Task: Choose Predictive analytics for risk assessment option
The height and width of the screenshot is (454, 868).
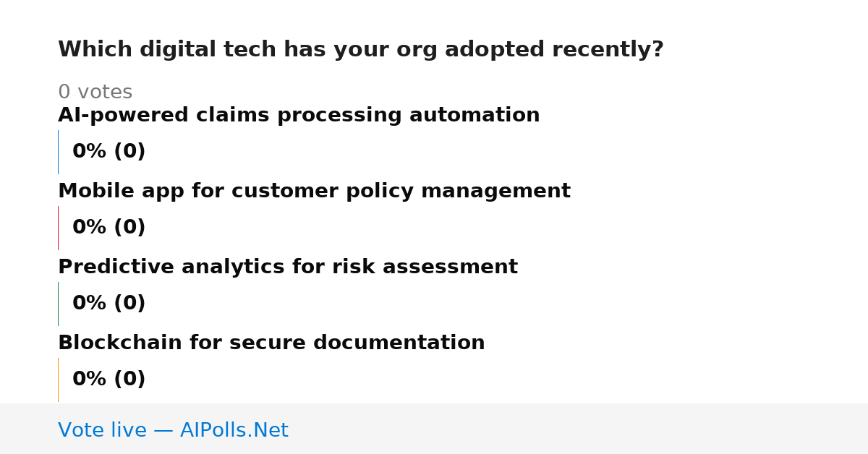Action: tap(288, 267)
